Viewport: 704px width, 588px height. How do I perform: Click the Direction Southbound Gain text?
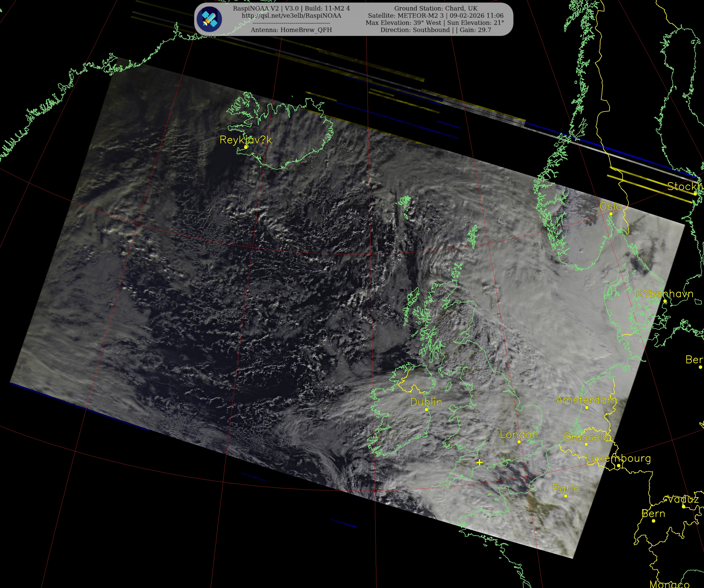[435, 30]
